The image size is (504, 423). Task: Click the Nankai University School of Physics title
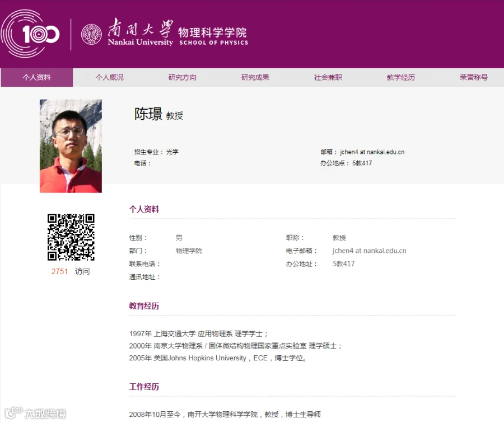(x=178, y=32)
